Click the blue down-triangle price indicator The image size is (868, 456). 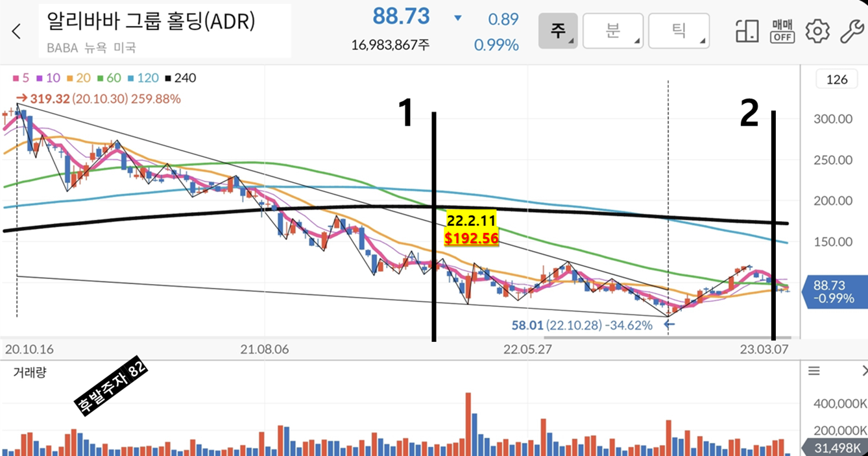click(458, 18)
